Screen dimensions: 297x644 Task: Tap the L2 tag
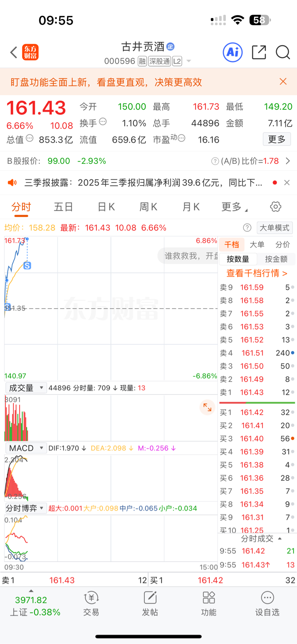177,61
